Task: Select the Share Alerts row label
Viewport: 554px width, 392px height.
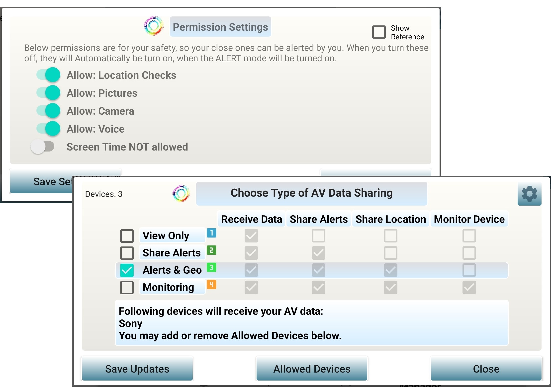Action: pyautogui.click(x=172, y=252)
